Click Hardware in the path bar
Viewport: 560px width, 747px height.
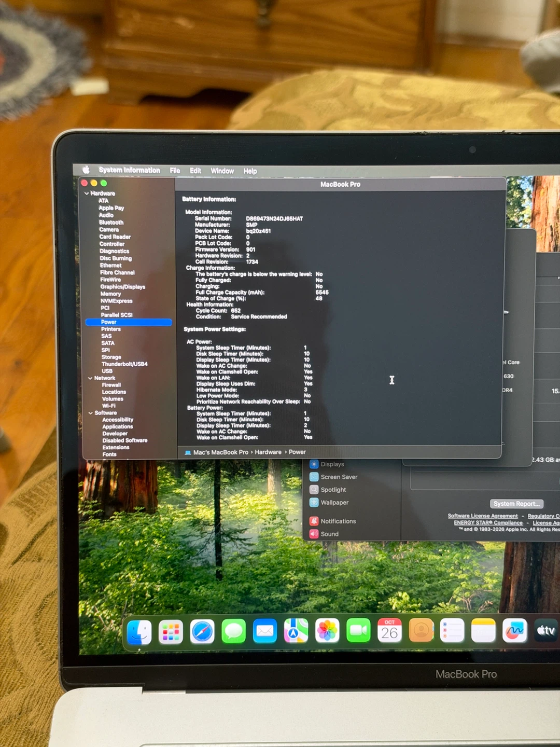(268, 452)
